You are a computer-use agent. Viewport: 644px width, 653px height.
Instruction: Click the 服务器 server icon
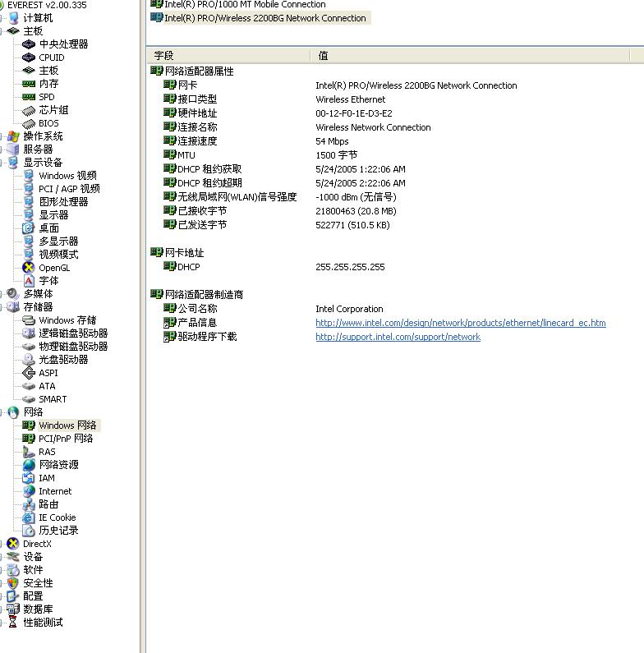pyautogui.click(x=13, y=149)
